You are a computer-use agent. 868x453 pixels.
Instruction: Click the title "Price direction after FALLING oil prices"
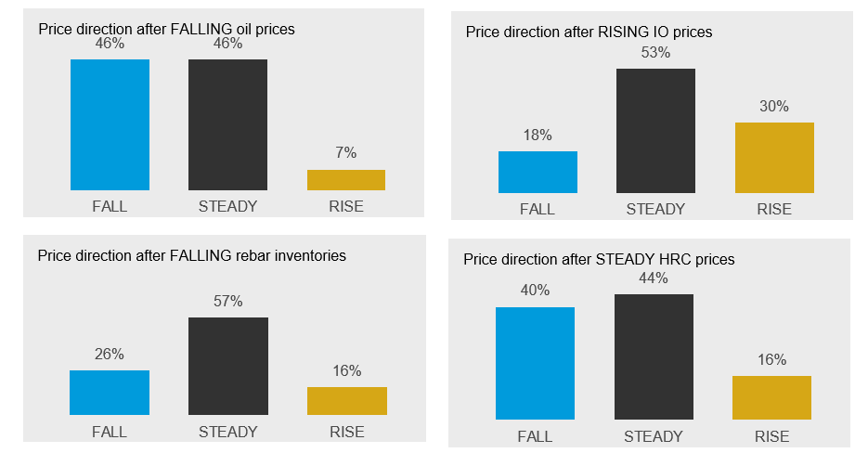click(x=166, y=30)
